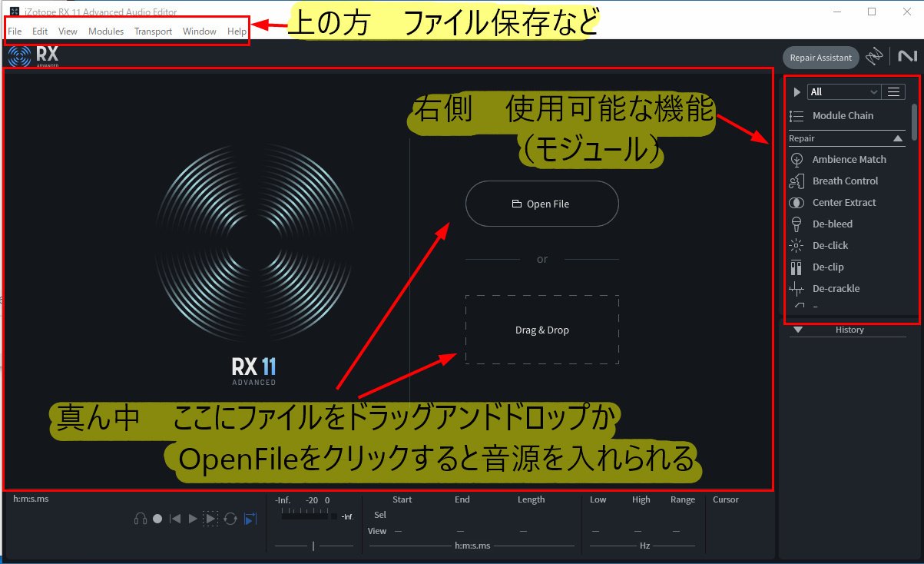Click the Sel row label
Viewport: 924px width, 564px height.
click(x=380, y=515)
